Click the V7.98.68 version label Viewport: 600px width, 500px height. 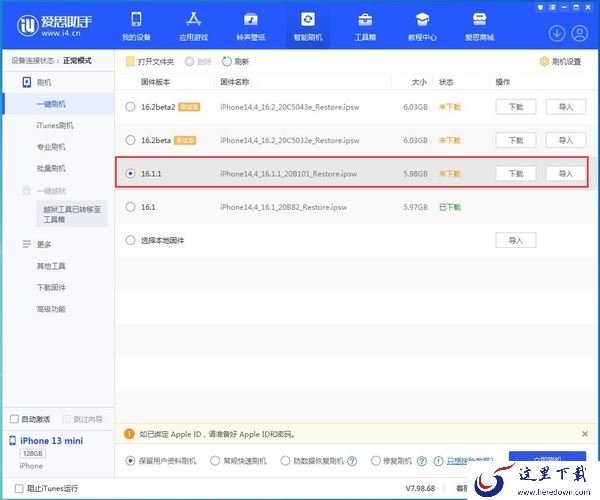(420, 488)
